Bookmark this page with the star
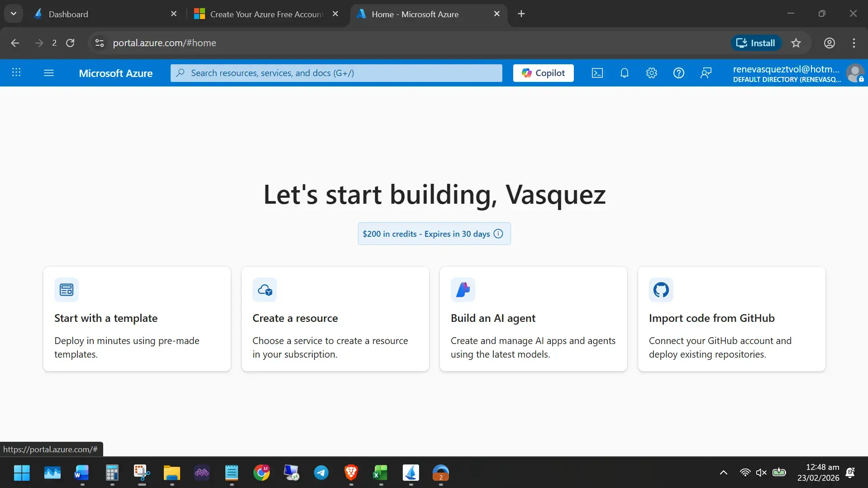 [x=796, y=43]
